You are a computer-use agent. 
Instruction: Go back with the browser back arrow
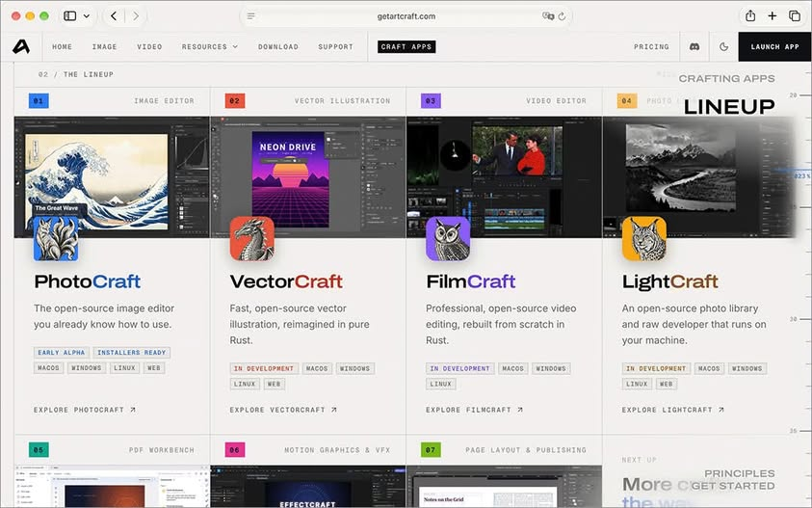(114, 16)
